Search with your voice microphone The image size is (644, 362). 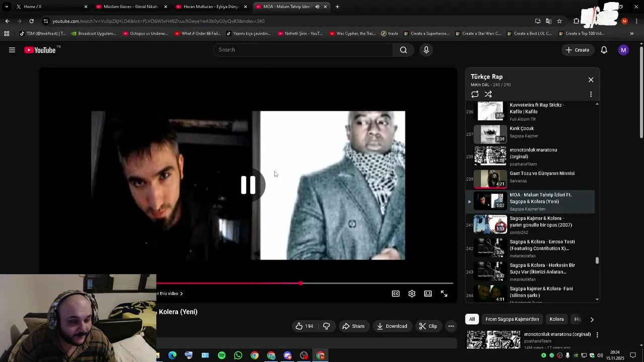tap(426, 50)
